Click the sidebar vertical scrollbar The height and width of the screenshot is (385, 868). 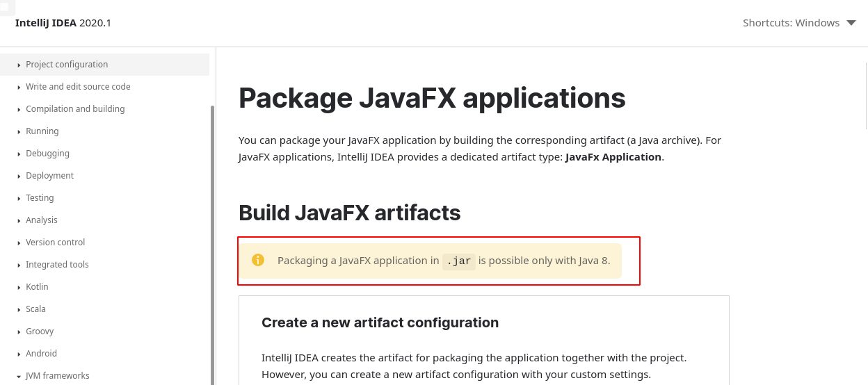coord(212,243)
